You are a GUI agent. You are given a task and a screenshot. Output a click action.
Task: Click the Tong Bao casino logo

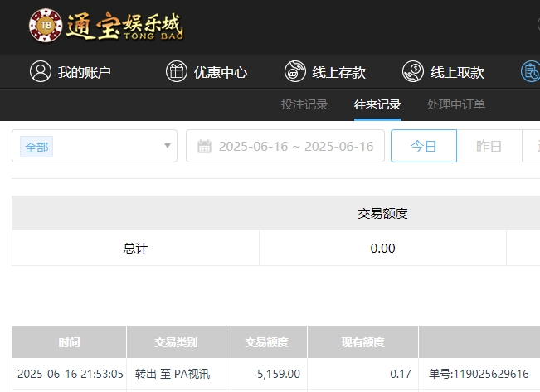(106, 27)
